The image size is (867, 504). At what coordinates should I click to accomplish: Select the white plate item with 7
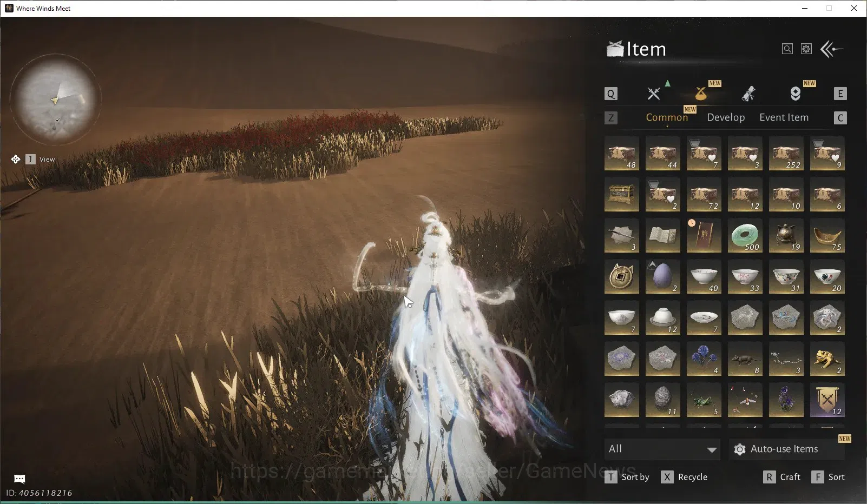[704, 318]
